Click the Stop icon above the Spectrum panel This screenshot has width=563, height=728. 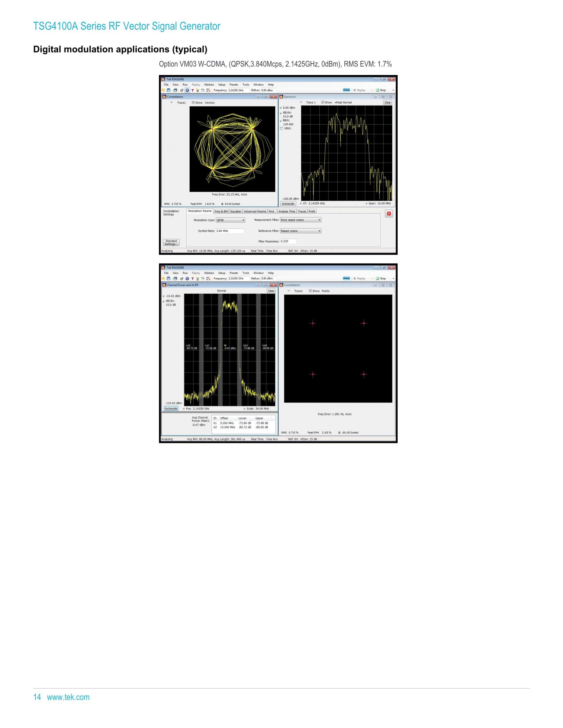(378, 90)
